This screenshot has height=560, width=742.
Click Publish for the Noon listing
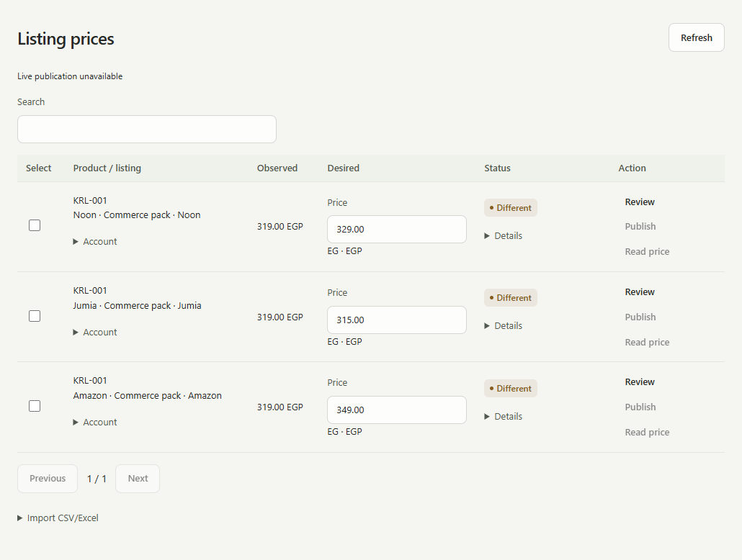pos(640,226)
